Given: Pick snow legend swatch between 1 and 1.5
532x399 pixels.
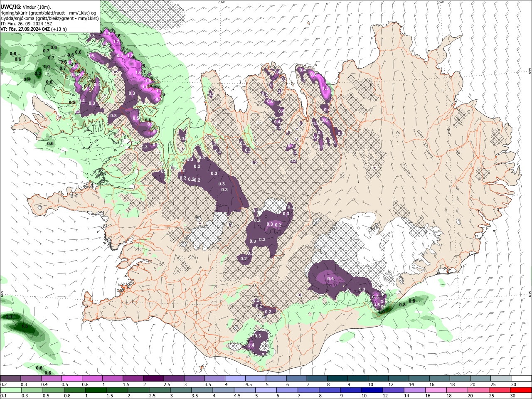Looking at the screenshot, I should pyautogui.click(x=113, y=379).
